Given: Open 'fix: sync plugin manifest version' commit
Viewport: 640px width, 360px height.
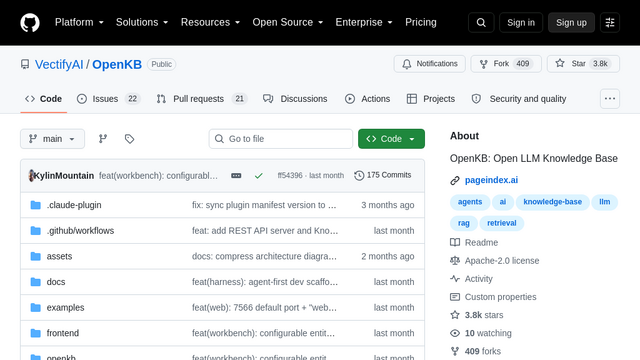Looking at the screenshot, I should pos(264,205).
